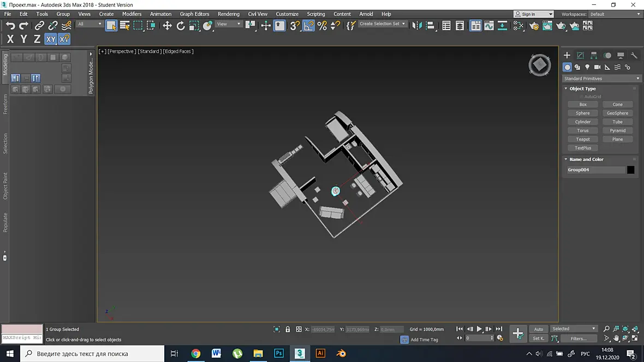Select the Move tool icon
The width and height of the screenshot is (644, 362).
tap(167, 26)
